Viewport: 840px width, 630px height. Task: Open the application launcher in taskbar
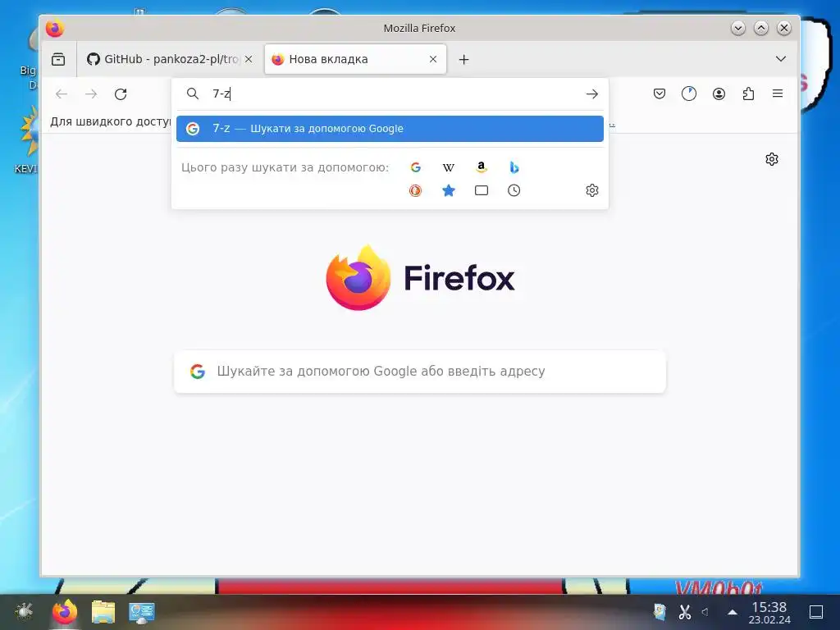(x=24, y=612)
